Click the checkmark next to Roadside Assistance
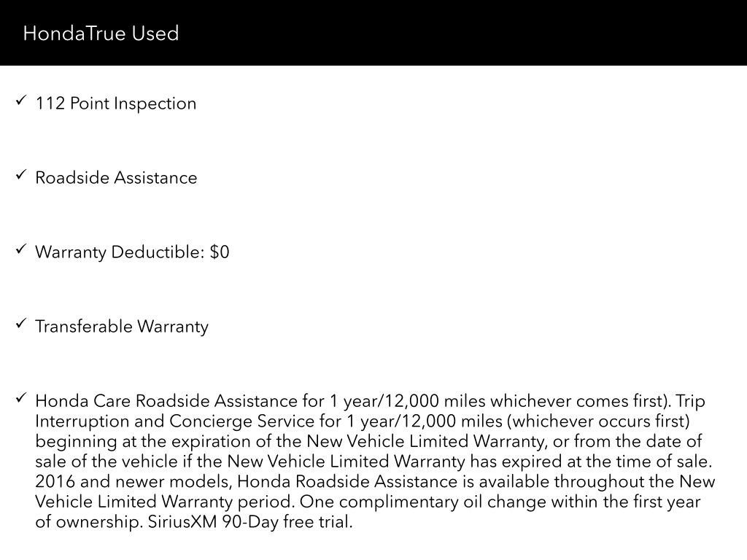Image resolution: width=747 pixels, height=560 pixels. (x=20, y=175)
